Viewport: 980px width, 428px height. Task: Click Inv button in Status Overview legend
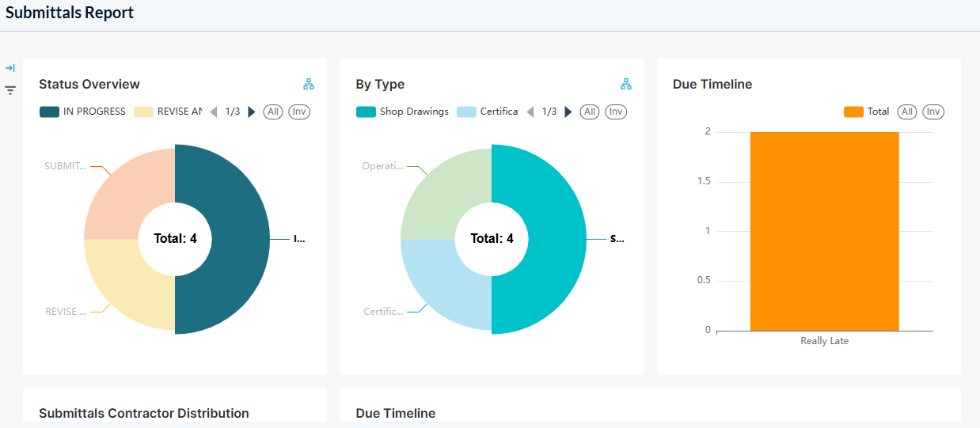(x=299, y=112)
